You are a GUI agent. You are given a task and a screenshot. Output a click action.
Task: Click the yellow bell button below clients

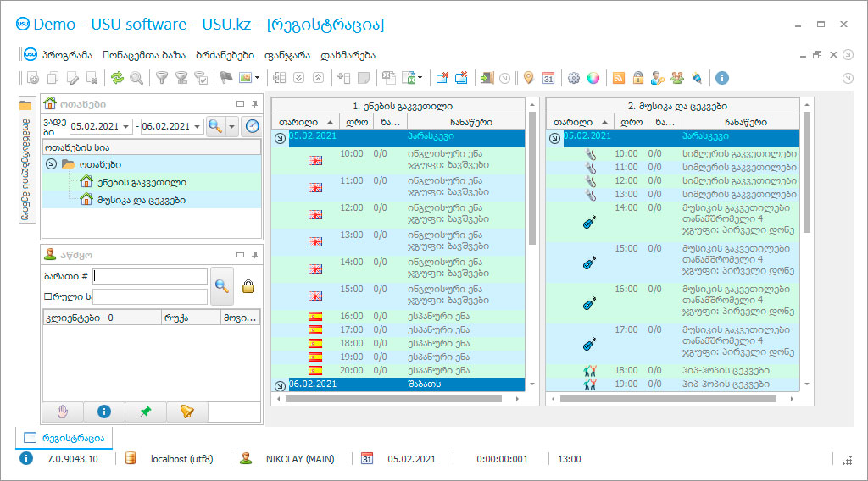[187, 412]
